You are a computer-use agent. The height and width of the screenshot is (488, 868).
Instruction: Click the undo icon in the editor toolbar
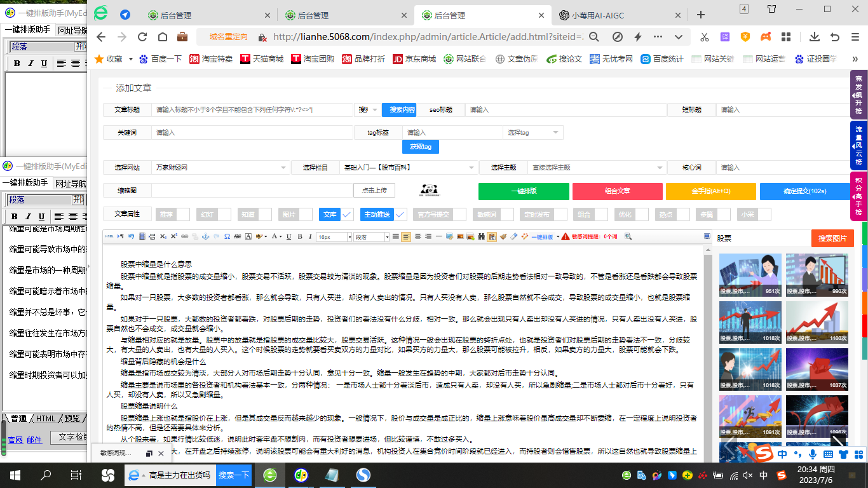132,236
